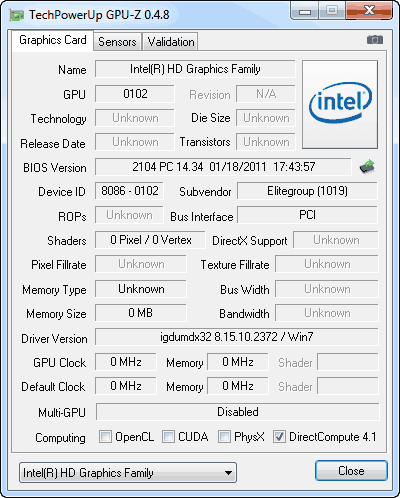
Task: Click the Default Clock 0 MHz field
Action: tap(126, 386)
